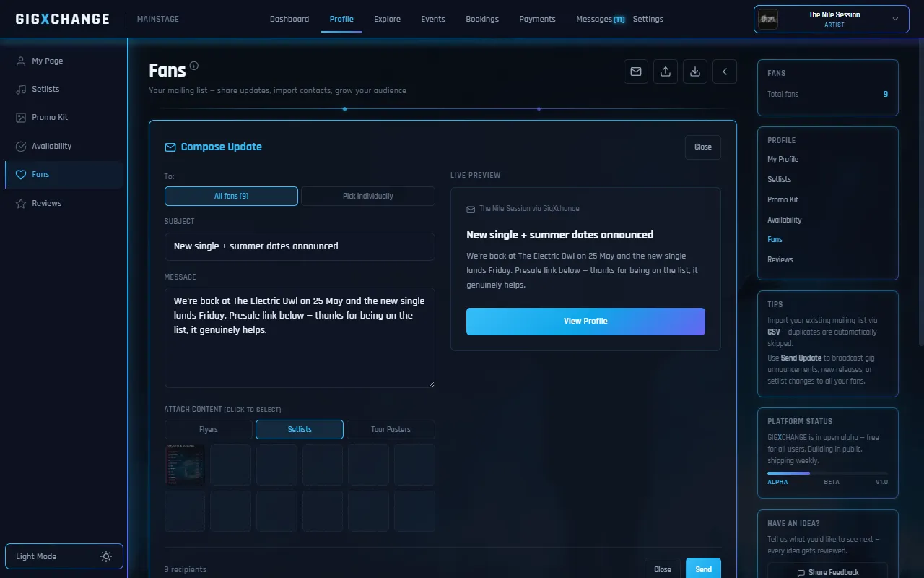Open Setlists in left sidebar
This screenshot has width=924, height=578.
coord(64,89)
